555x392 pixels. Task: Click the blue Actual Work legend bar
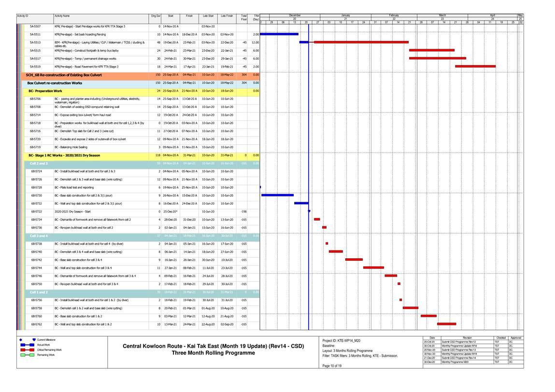[27, 345]
